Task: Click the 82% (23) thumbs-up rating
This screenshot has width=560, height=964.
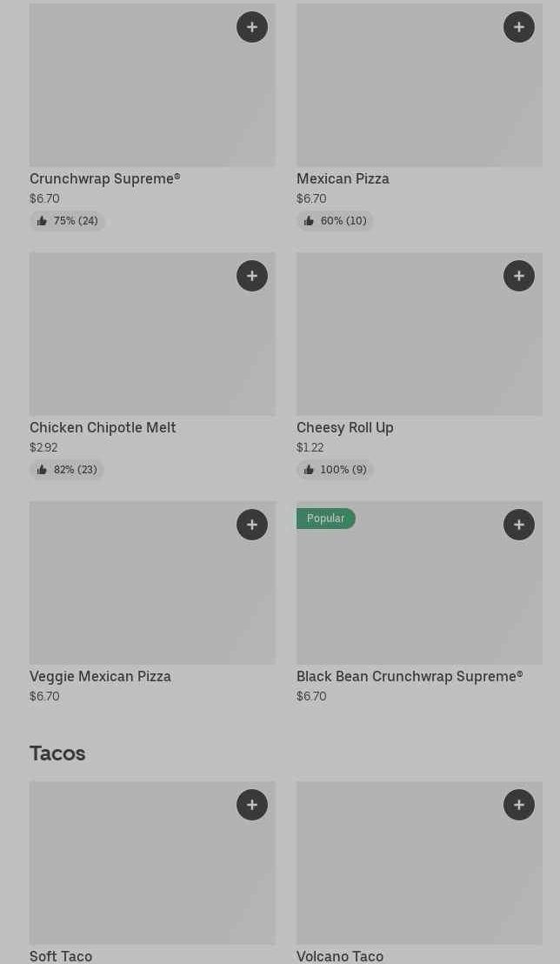Action: 67,470
